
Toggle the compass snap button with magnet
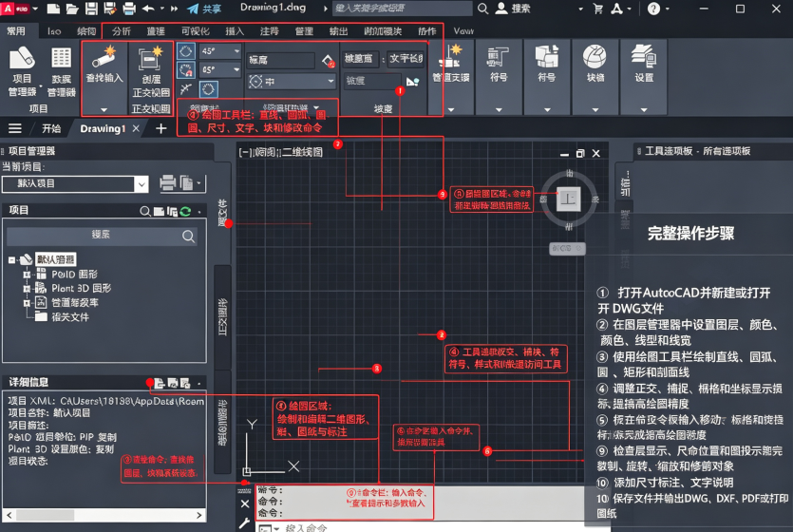coord(186,69)
